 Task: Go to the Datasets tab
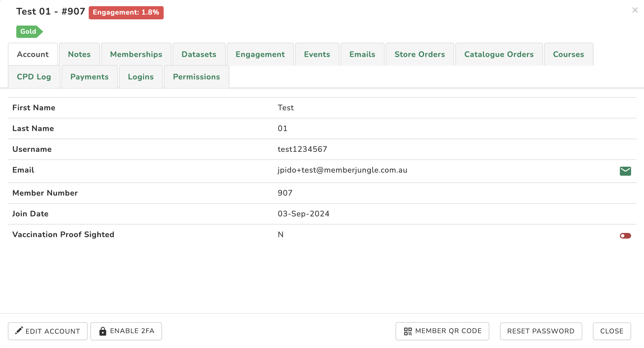pos(199,54)
